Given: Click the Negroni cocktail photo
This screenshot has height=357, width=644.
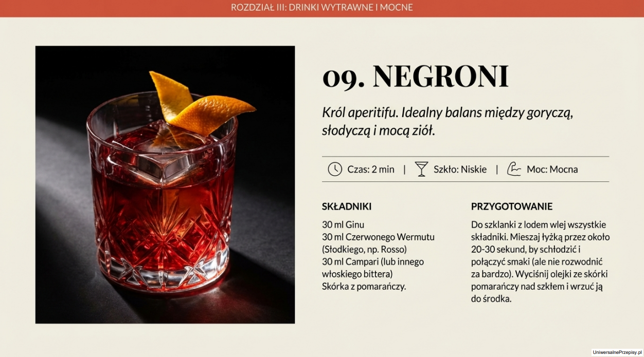Looking at the screenshot, I should click(165, 185).
